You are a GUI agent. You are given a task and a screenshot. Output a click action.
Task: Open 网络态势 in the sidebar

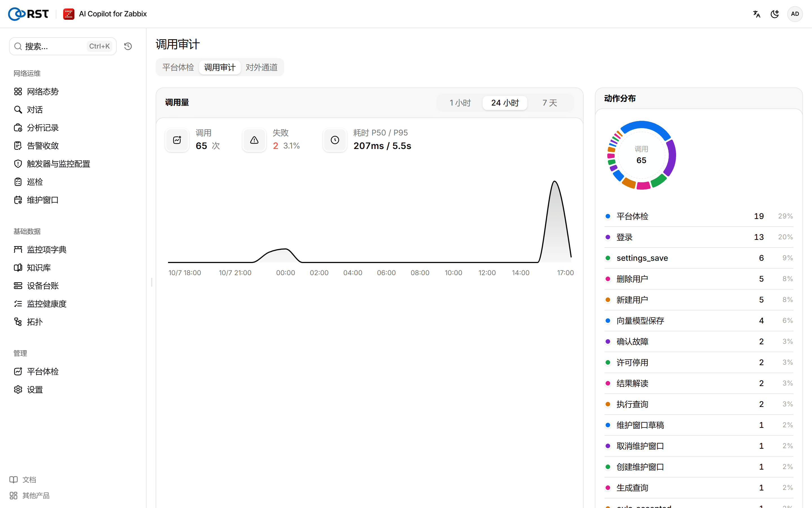pyautogui.click(x=43, y=91)
